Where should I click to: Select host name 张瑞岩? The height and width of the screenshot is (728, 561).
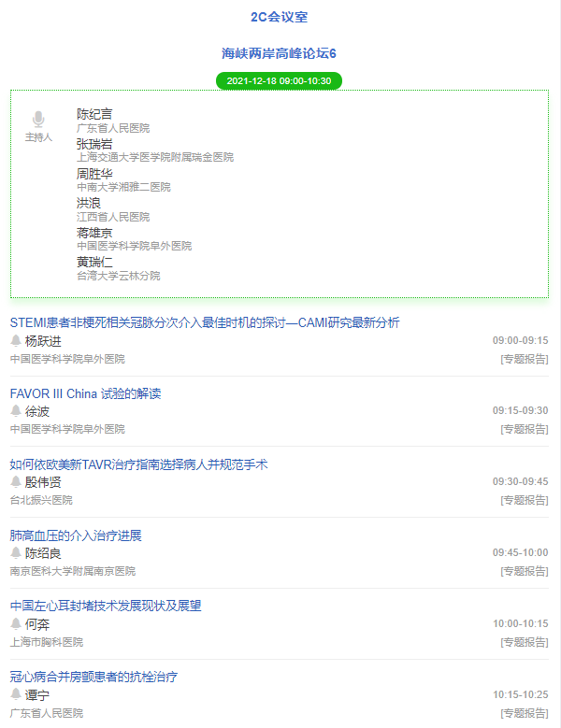(94, 144)
